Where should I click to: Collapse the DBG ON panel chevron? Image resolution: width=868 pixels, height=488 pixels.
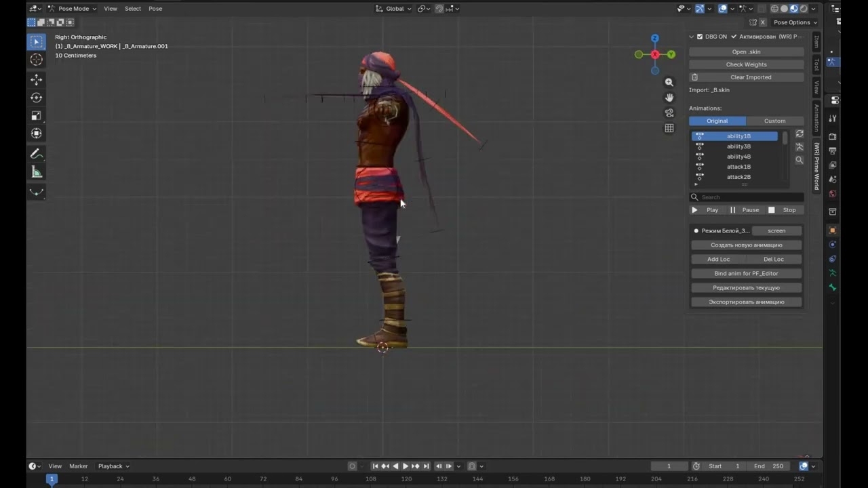point(691,37)
